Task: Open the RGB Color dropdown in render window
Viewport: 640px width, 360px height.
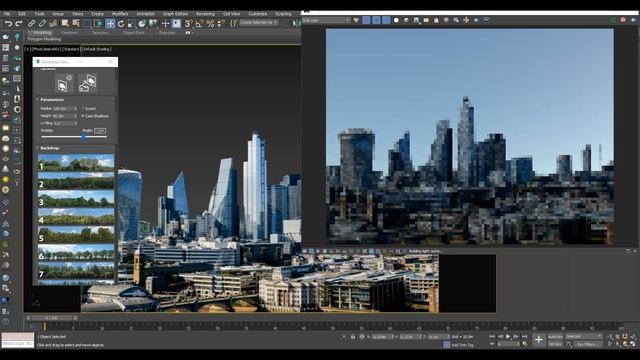Action: tap(326, 20)
